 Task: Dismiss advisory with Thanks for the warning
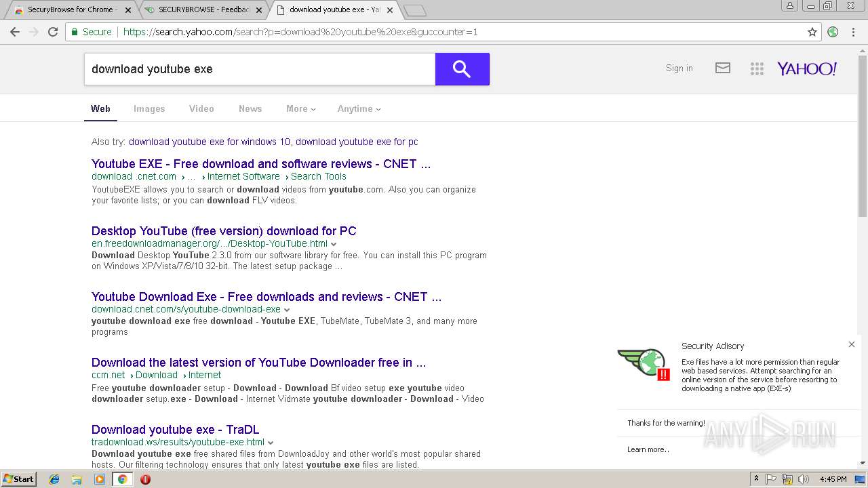(x=666, y=423)
